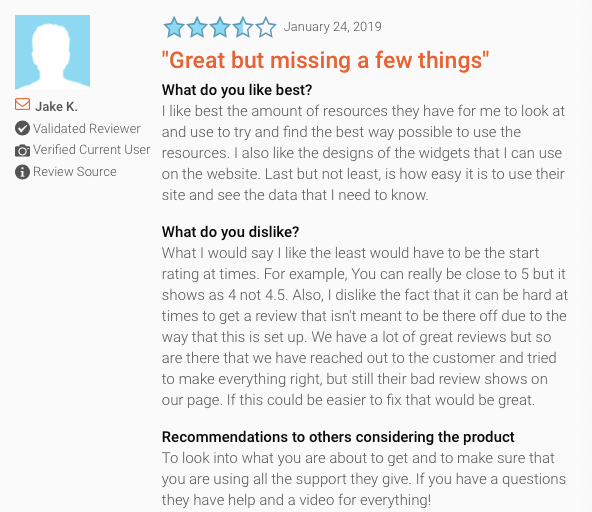Click the half-filled fourth star

pos(243,27)
